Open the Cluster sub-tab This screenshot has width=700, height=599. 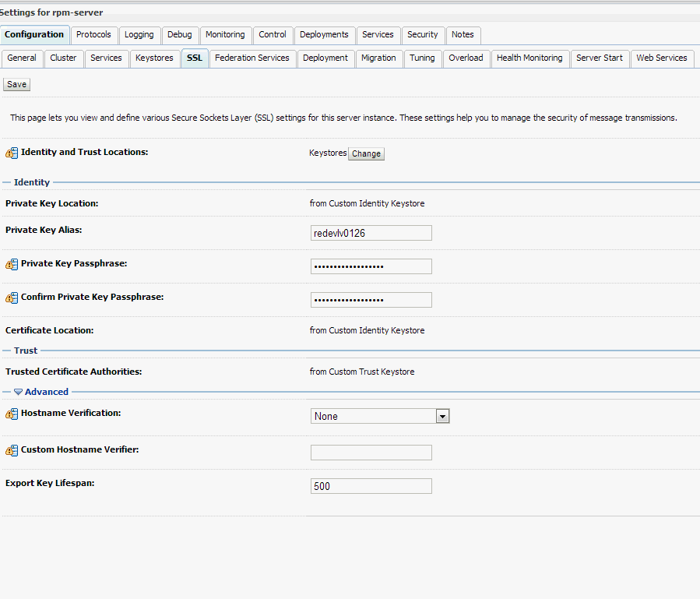pyautogui.click(x=63, y=58)
